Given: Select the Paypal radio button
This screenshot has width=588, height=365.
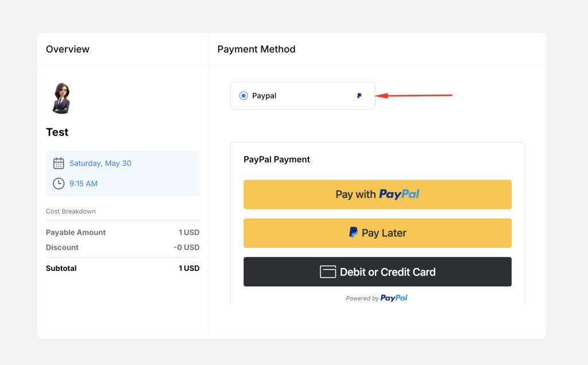Looking at the screenshot, I should pyautogui.click(x=243, y=96).
